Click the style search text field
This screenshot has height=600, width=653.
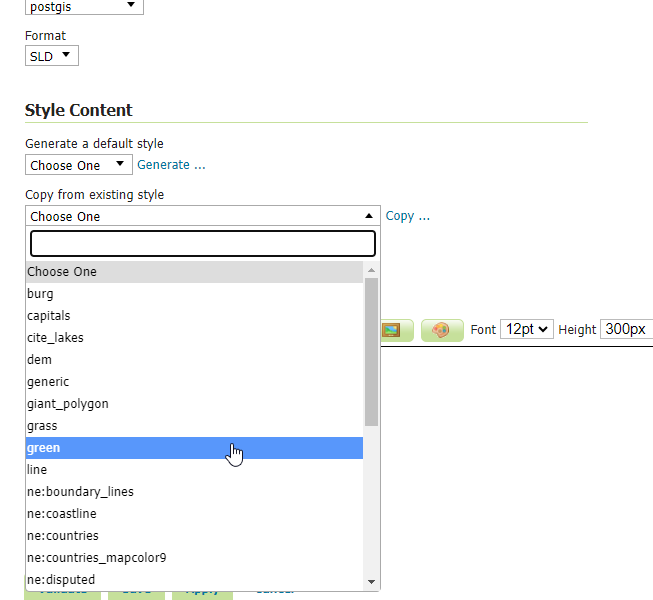click(202, 243)
